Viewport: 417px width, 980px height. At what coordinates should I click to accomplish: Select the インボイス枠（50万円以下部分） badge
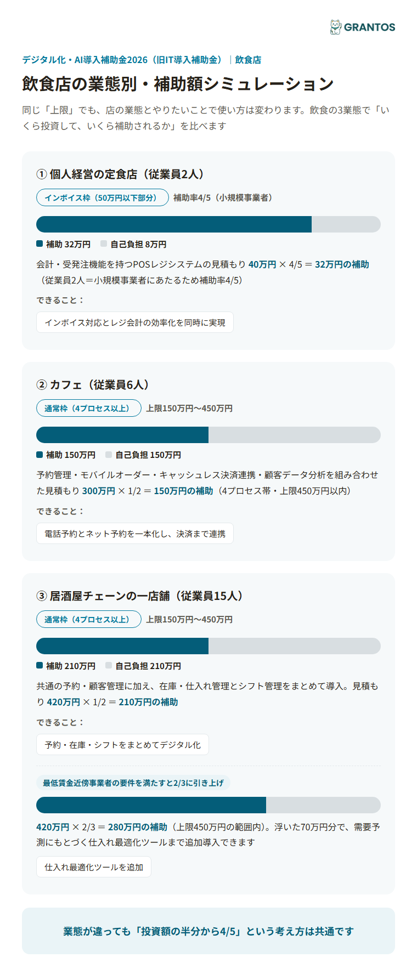[x=103, y=197]
